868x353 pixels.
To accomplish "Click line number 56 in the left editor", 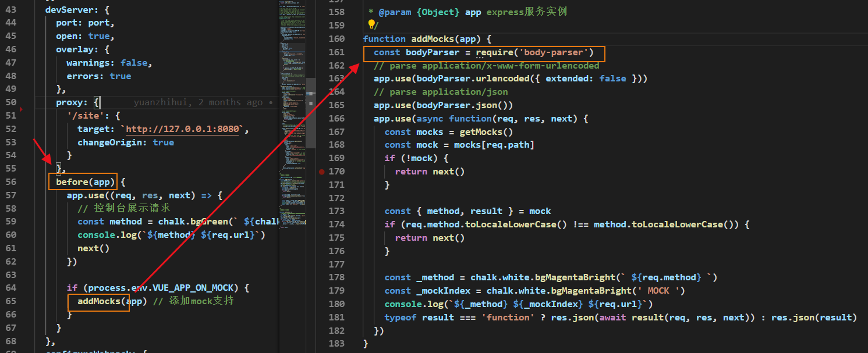I will [x=10, y=182].
